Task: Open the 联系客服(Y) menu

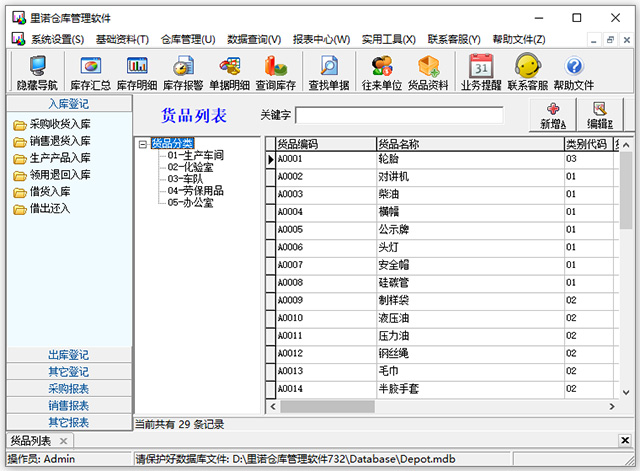Action: (x=454, y=40)
